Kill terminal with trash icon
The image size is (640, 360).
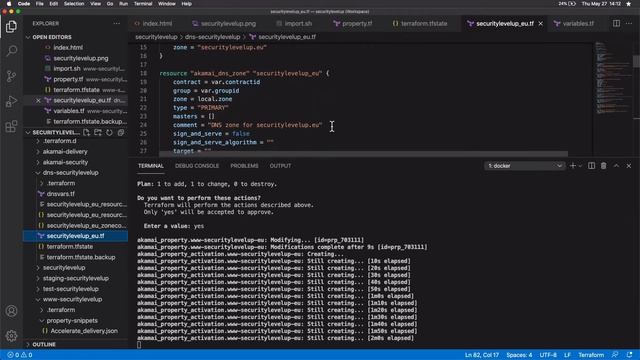pyautogui.click(x=604, y=166)
